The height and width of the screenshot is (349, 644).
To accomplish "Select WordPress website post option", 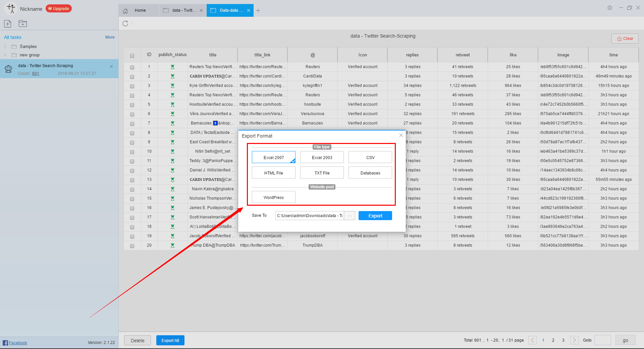I will pos(274,197).
